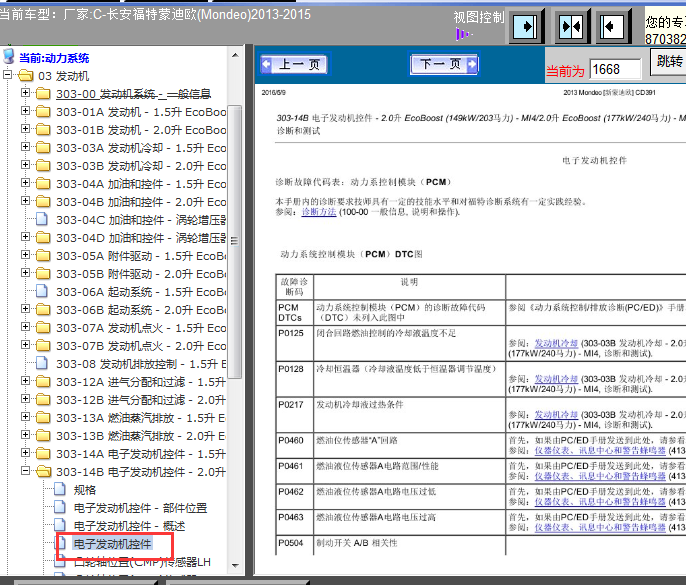Click the view control expand-right arrow icon
686x585 pixels.
[x=525, y=27]
